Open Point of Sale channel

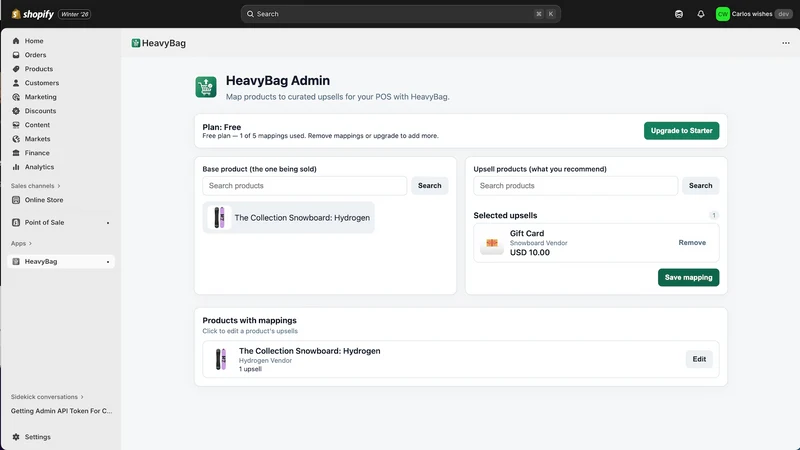click(44, 222)
